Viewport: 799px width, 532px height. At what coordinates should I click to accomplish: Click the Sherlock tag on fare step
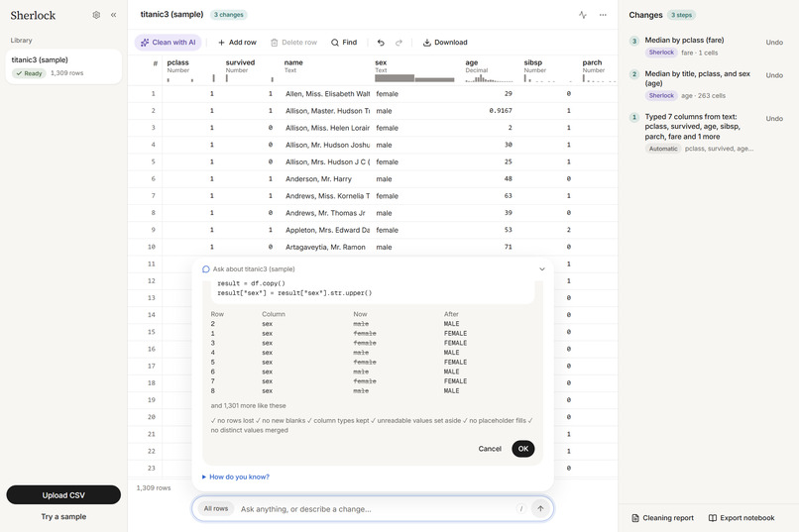(661, 53)
